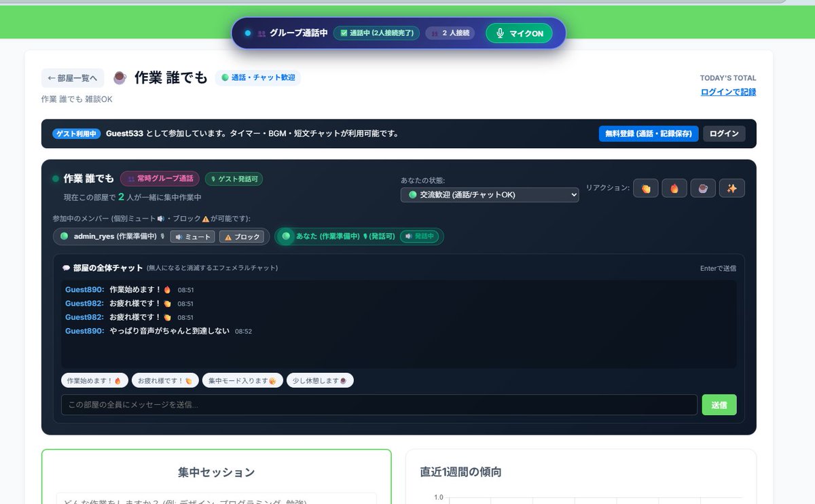
Task: Block admin_ryes with ブロック button
Action: tap(241, 237)
